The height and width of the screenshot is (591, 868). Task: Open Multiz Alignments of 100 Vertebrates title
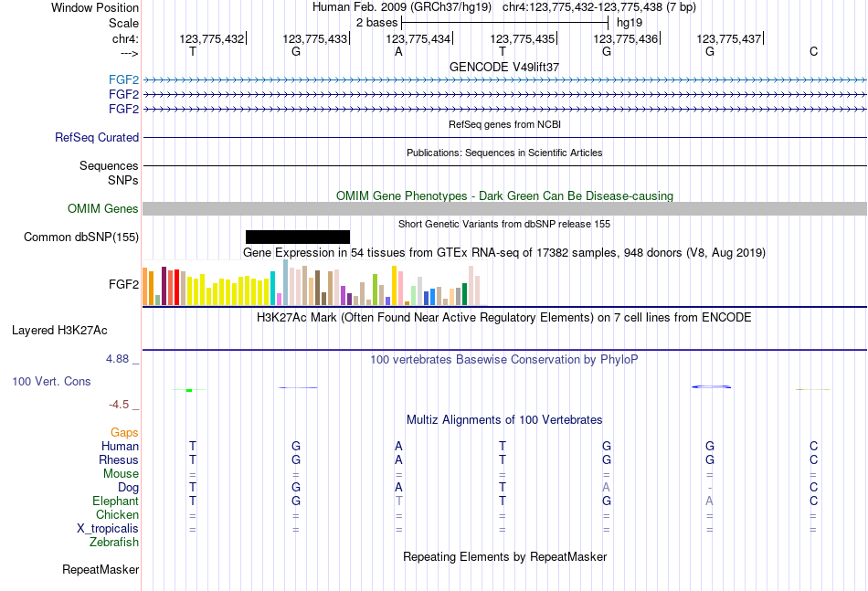tap(504, 420)
